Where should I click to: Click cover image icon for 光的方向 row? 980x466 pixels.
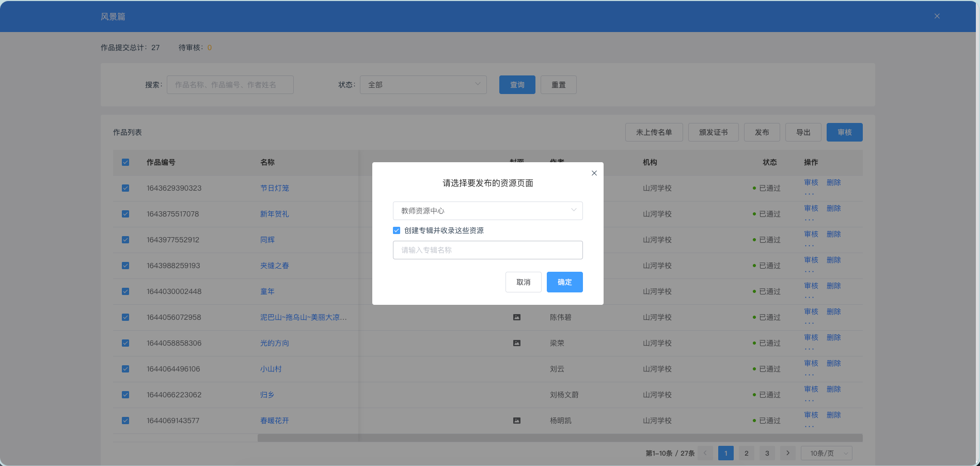coord(516,343)
